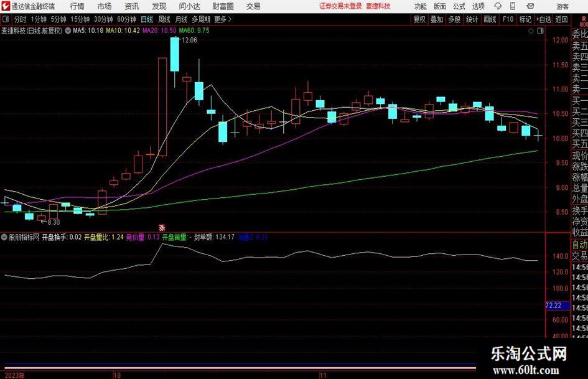Click the 画线 drawing tool button

490,19
